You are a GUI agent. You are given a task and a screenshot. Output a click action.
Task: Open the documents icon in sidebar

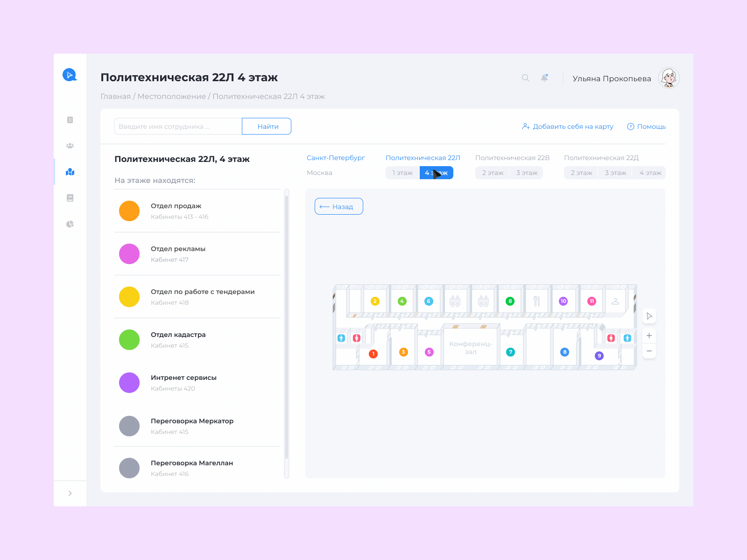tap(70, 120)
